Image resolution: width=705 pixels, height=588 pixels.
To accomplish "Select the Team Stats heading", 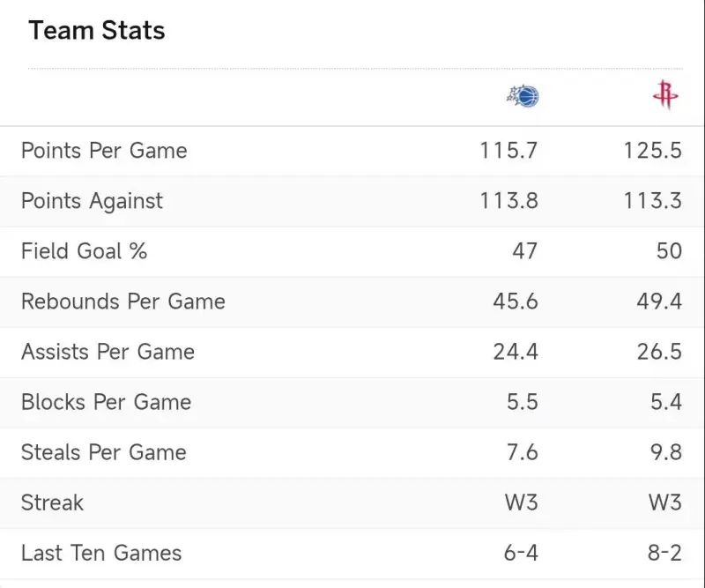I will (x=96, y=31).
